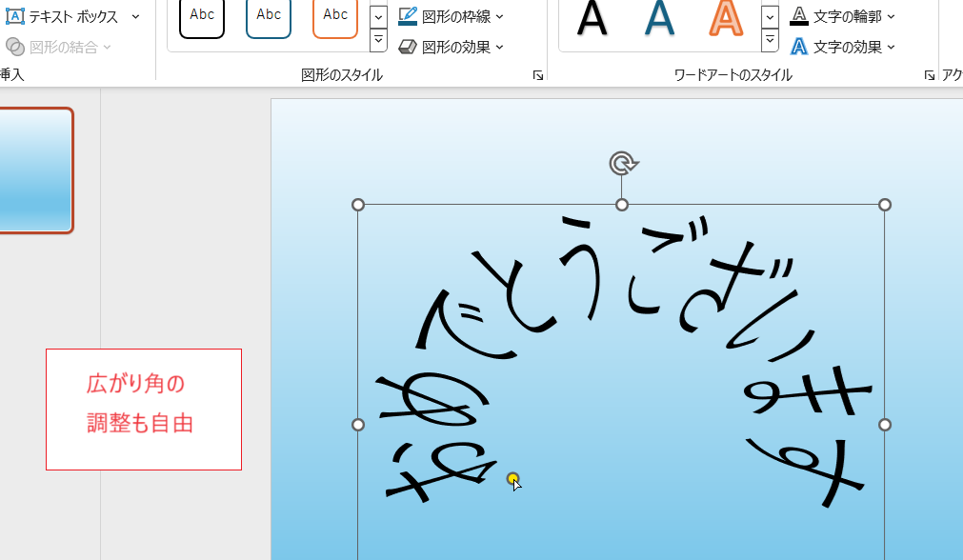Click the rotation handle above the WordArt
The height and width of the screenshot is (560, 963).
click(623, 164)
